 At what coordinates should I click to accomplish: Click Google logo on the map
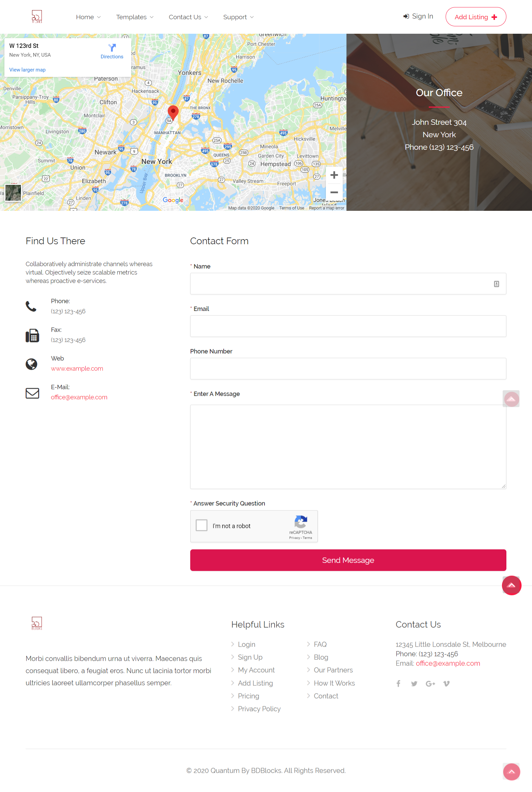(x=173, y=200)
